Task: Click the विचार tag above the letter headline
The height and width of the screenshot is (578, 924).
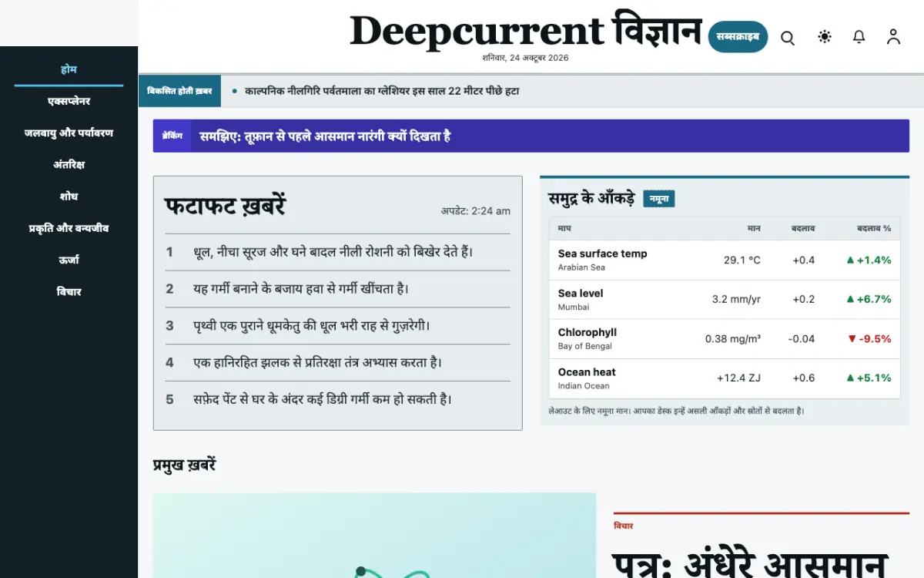Action: [x=623, y=526]
